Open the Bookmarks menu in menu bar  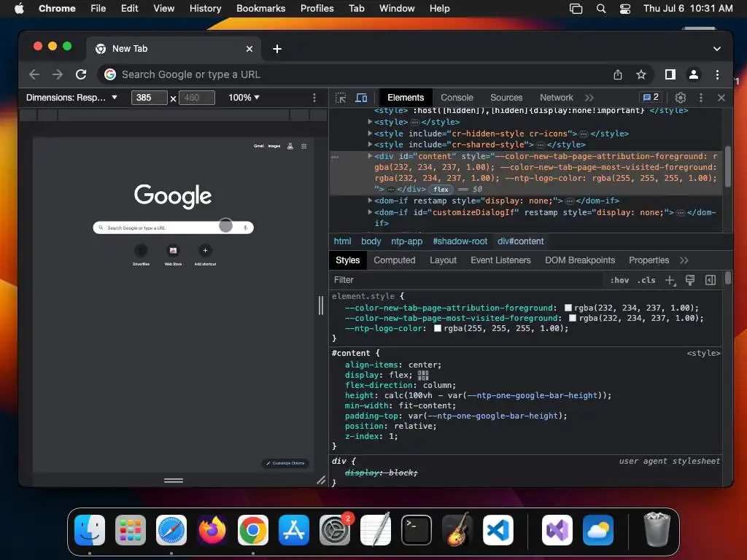pyautogui.click(x=260, y=9)
